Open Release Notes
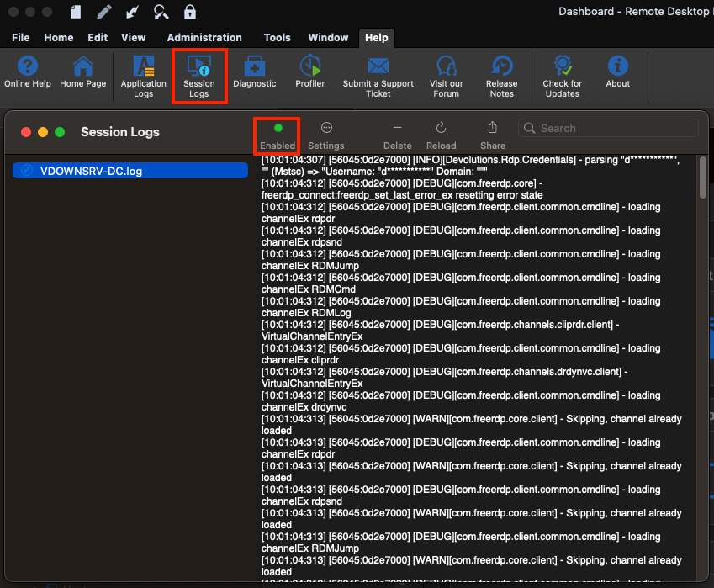The width and height of the screenshot is (714, 588). pyautogui.click(x=502, y=77)
